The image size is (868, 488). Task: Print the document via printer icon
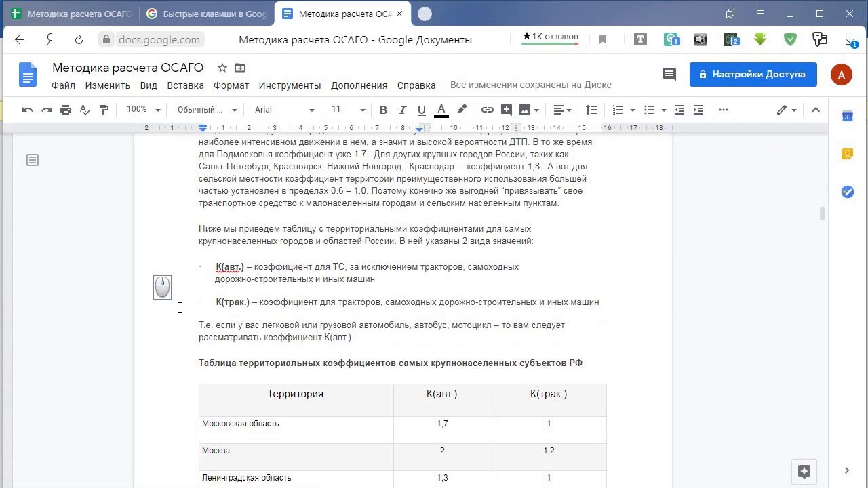[66, 110]
